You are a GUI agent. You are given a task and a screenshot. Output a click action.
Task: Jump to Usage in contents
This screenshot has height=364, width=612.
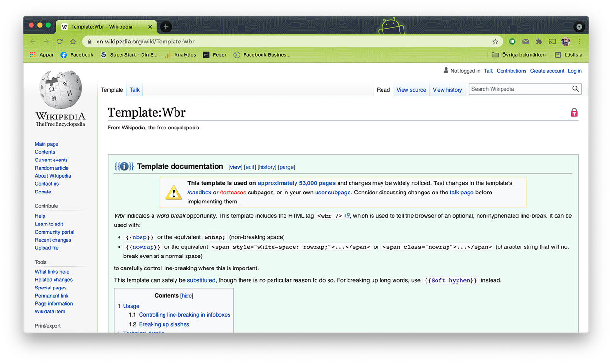(131, 306)
